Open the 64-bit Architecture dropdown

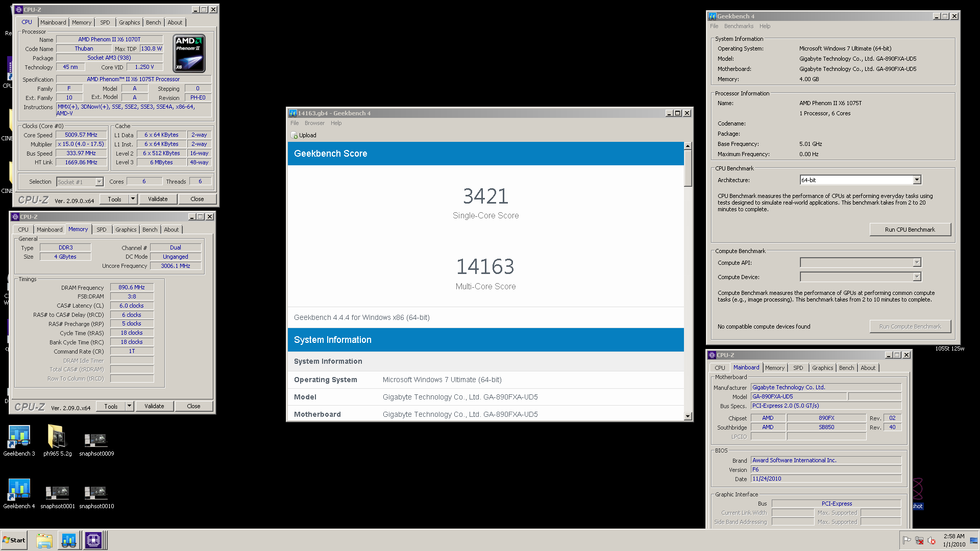(x=917, y=180)
